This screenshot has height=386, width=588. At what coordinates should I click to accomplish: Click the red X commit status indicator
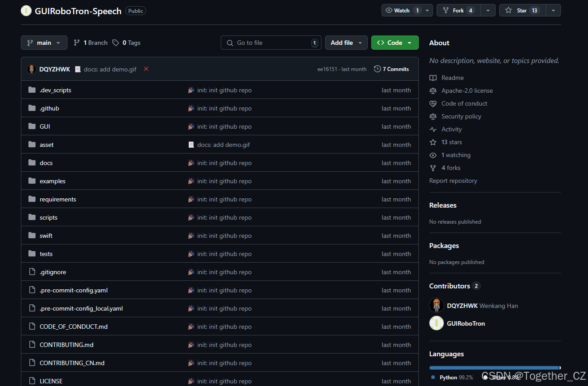coord(146,69)
